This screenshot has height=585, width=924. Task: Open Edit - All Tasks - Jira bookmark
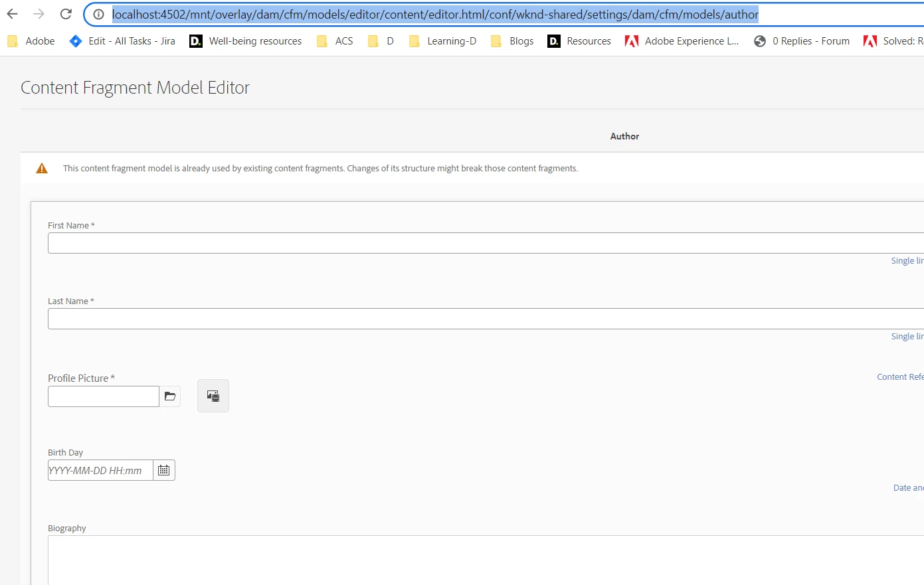[123, 41]
